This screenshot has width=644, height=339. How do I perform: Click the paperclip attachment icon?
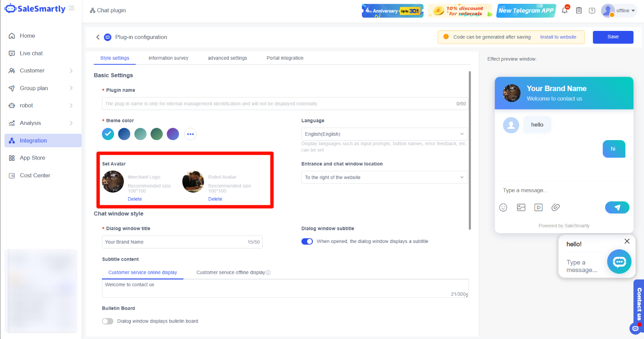pos(556,207)
